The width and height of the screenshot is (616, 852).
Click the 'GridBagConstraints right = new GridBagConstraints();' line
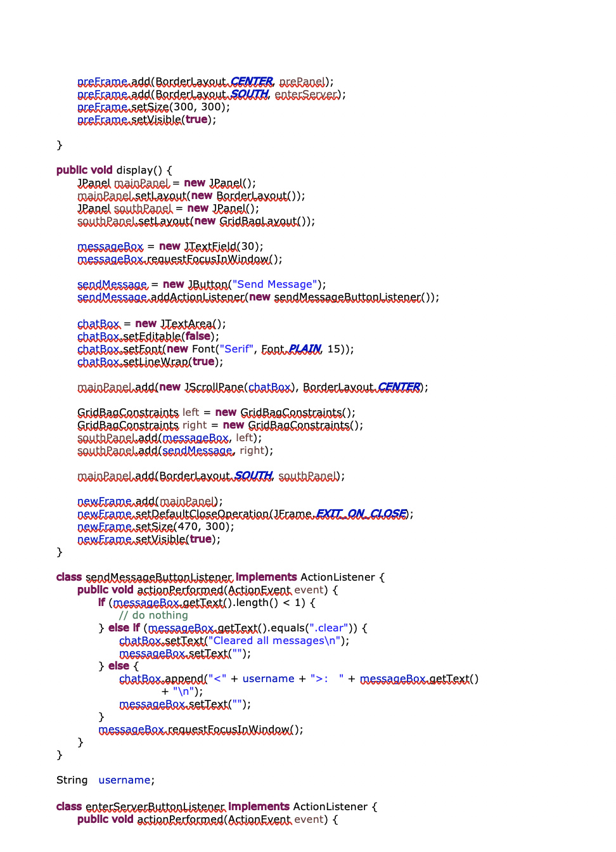[x=221, y=425]
